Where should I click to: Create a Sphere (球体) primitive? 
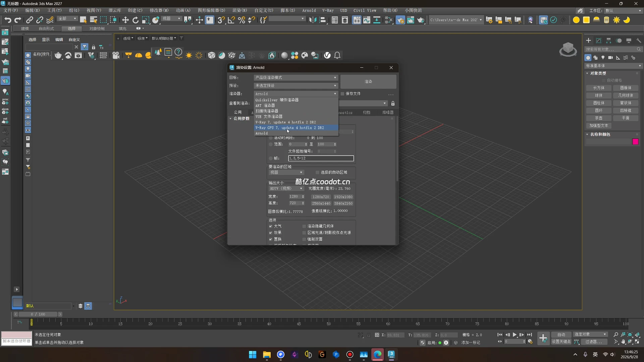[x=599, y=96]
